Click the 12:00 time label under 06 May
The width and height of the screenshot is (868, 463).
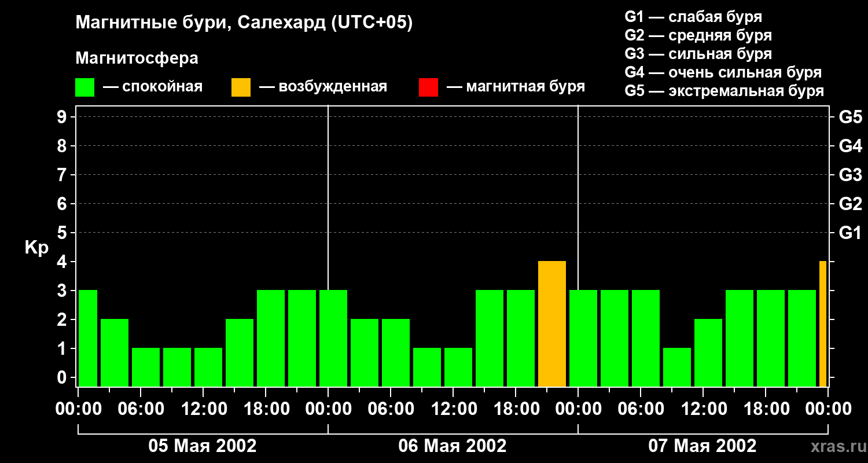click(x=454, y=409)
